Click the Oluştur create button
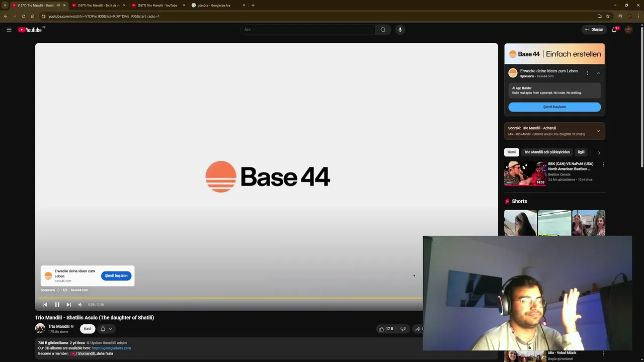 point(594,30)
